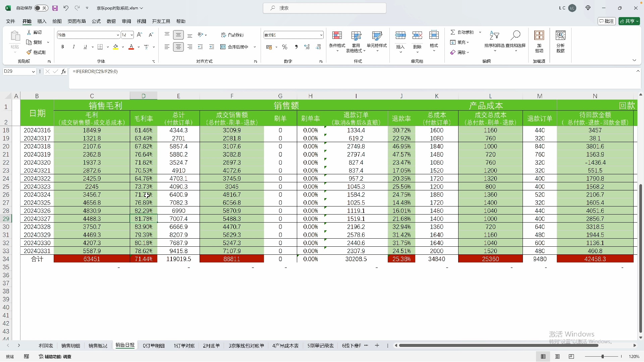Open Merge and Center dropdown arrow

pyautogui.click(x=255, y=47)
